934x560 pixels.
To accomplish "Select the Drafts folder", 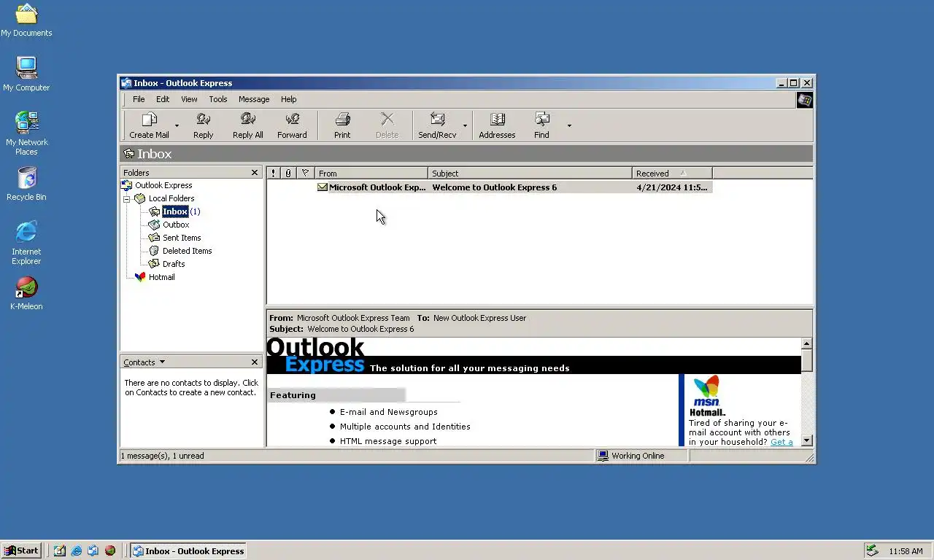I will click(x=174, y=264).
